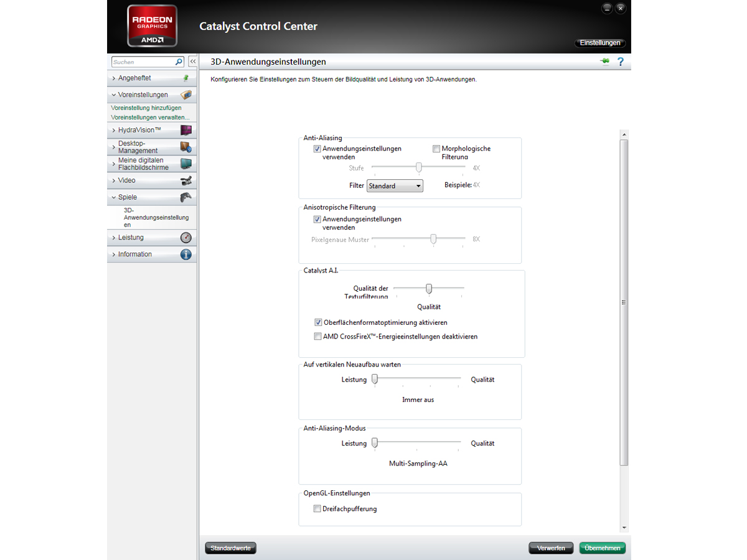This screenshot has height=560, width=747.
Task: Click the Verwerfen button
Action: (551, 548)
